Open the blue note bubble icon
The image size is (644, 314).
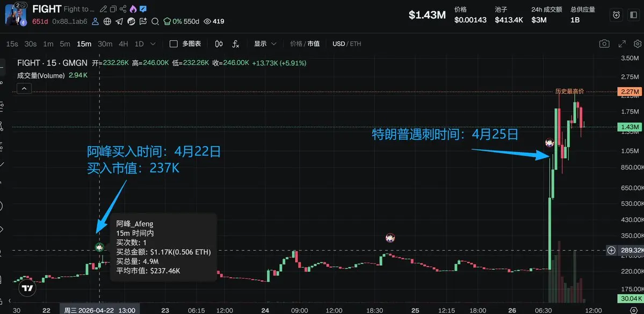click(x=143, y=9)
